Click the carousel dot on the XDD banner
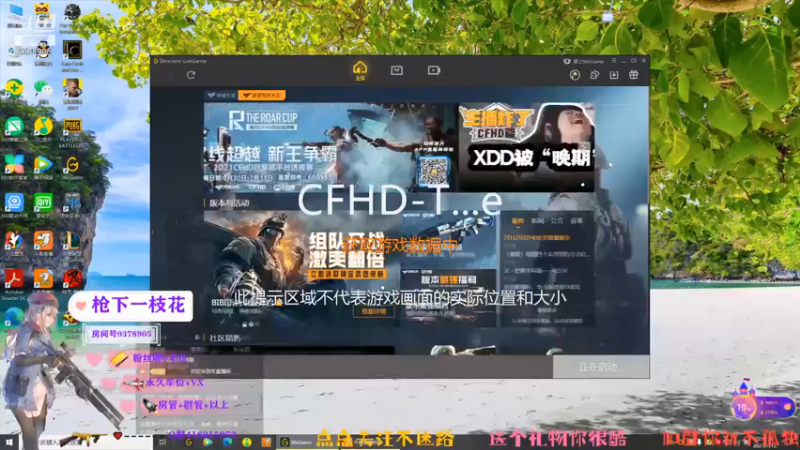The height and width of the screenshot is (450, 800). point(583,185)
